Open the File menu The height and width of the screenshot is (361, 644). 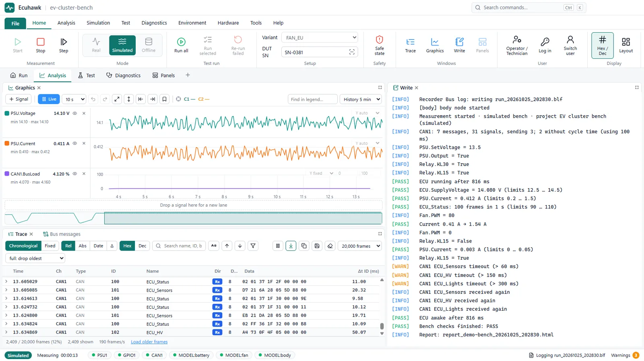point(15,23)
